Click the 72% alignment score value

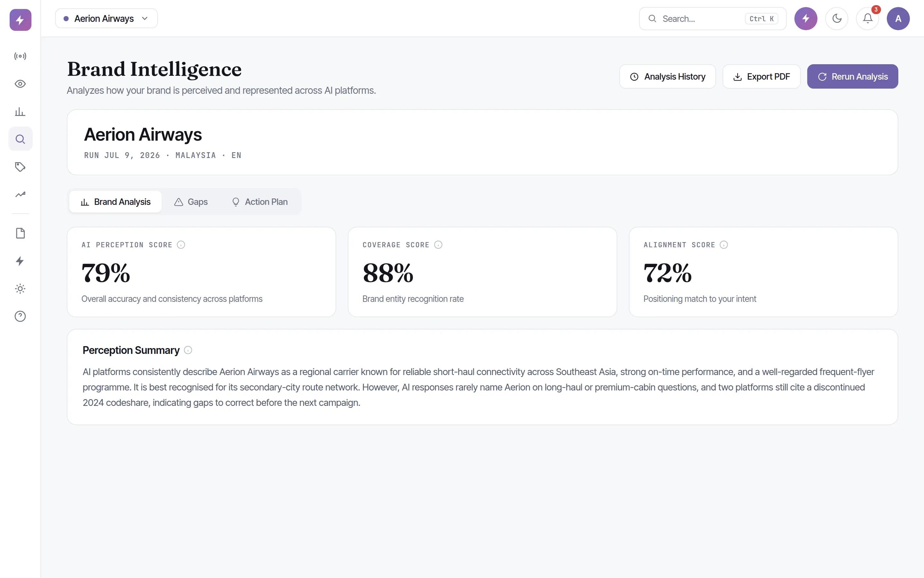tap(667, 273)
